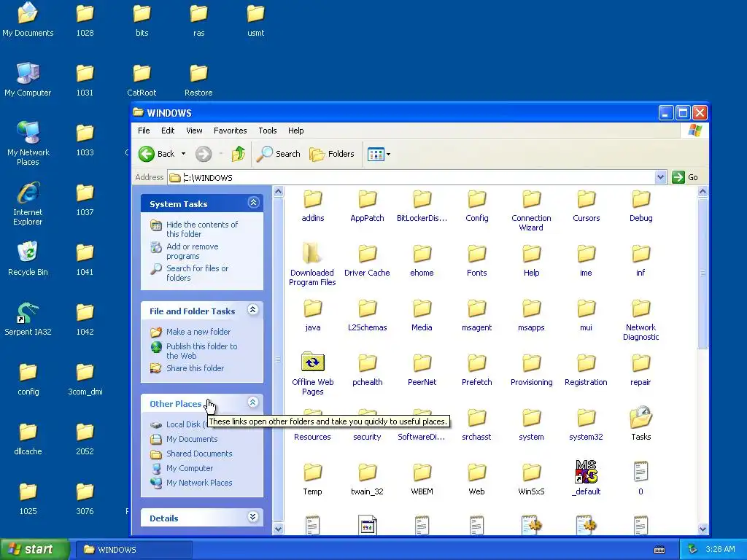Click file list scroll down arrow
Viewport: 747px width, 560px height.
(703, 529)
